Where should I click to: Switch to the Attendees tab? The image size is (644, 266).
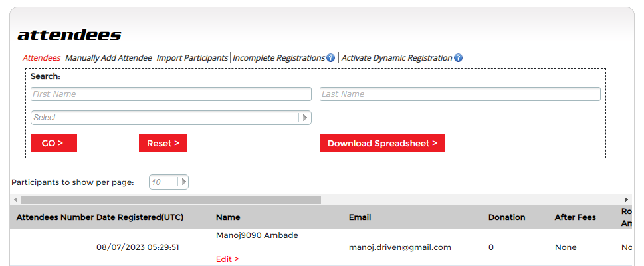(x=41, y=58)
